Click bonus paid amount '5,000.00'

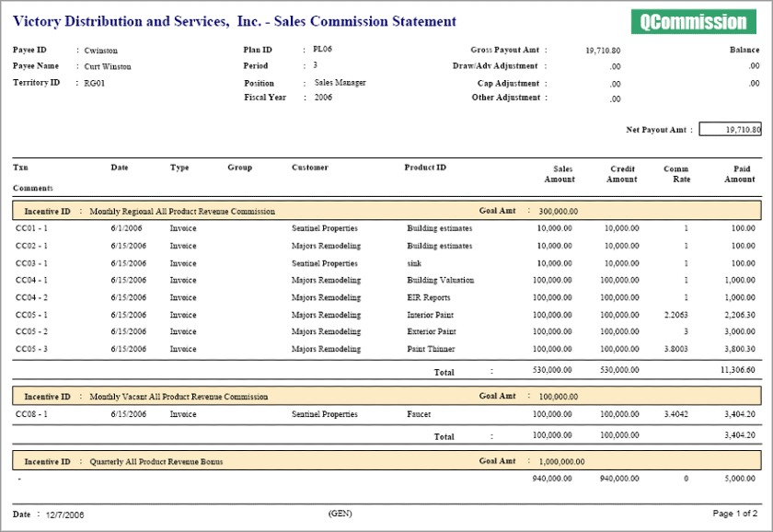pos(740,479)
